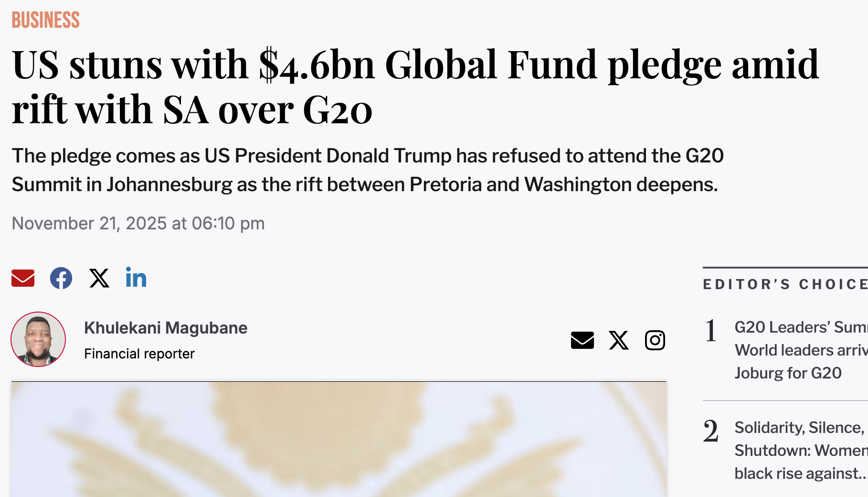Open the article's lead image
The height and width of the screenshot is (497, 868).
click(x=339, y=440)
